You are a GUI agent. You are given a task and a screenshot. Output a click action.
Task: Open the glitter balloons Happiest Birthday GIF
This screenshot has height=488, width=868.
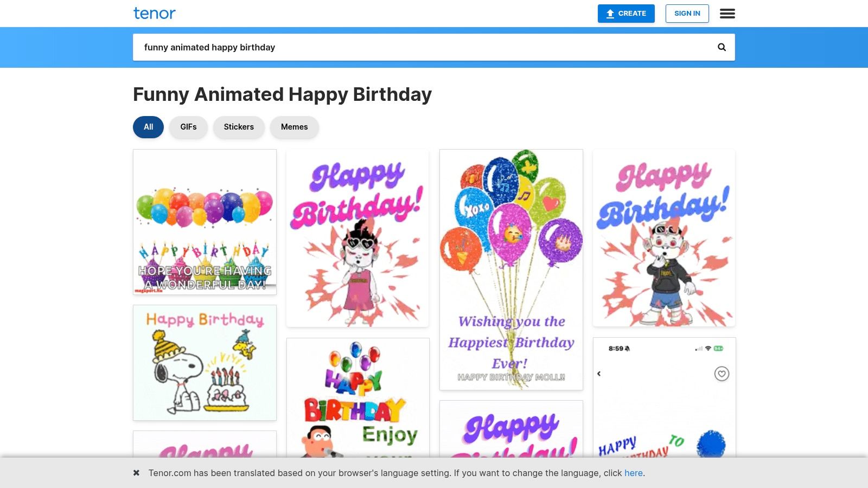[511, 269]
